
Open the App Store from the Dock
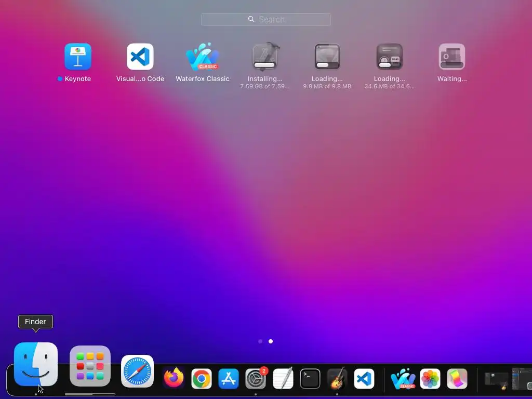coord(229,379)
